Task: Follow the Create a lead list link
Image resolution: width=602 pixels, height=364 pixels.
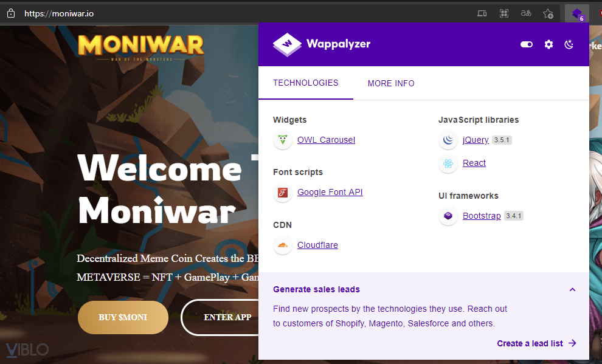Action: point(537,343)
